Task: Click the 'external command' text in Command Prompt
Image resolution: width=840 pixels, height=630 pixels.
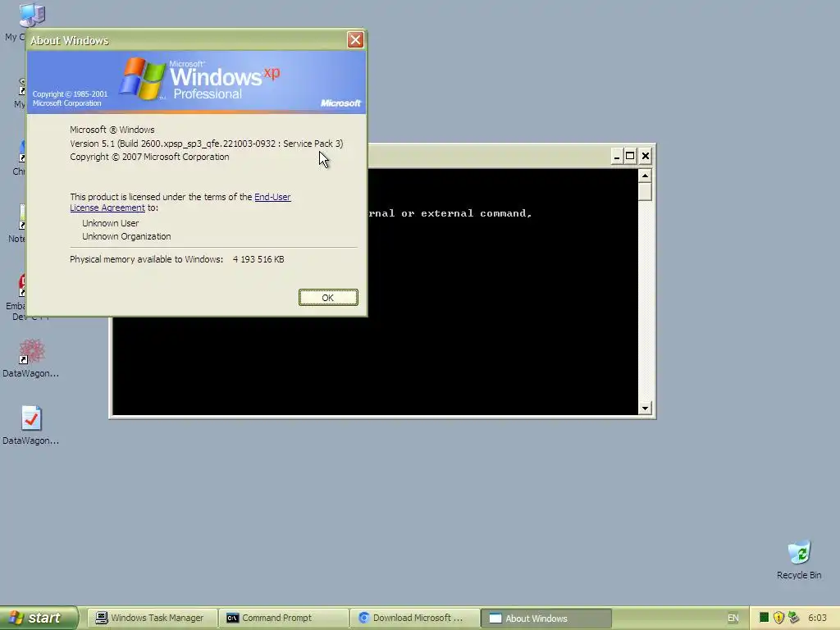Action: point(477,213)
